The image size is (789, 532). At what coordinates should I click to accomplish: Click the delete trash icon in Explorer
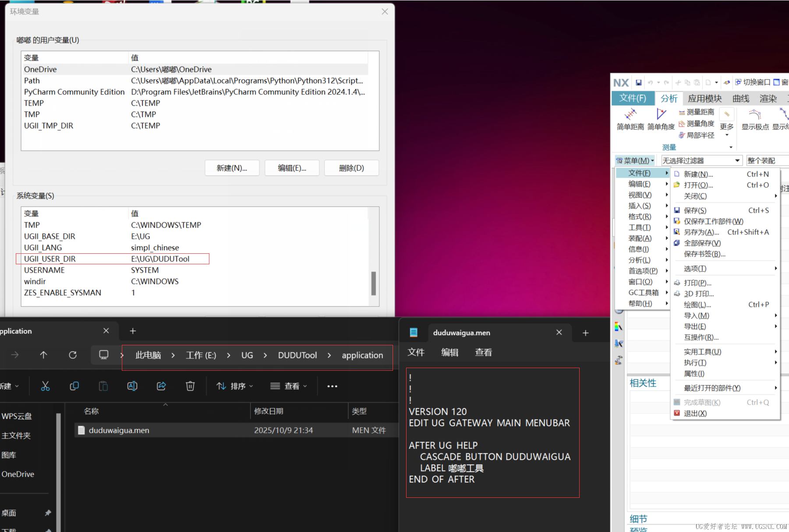click(x=190, y=386)
